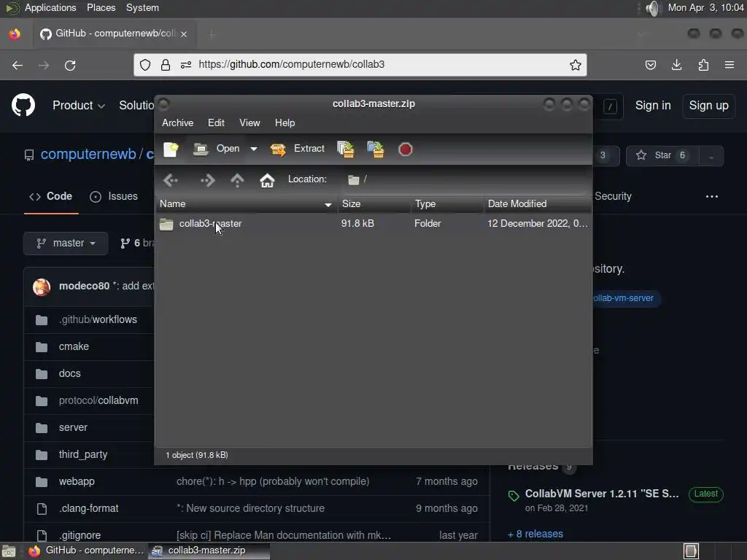Save to Pocket icon in Firefox

tap(650, 65)
